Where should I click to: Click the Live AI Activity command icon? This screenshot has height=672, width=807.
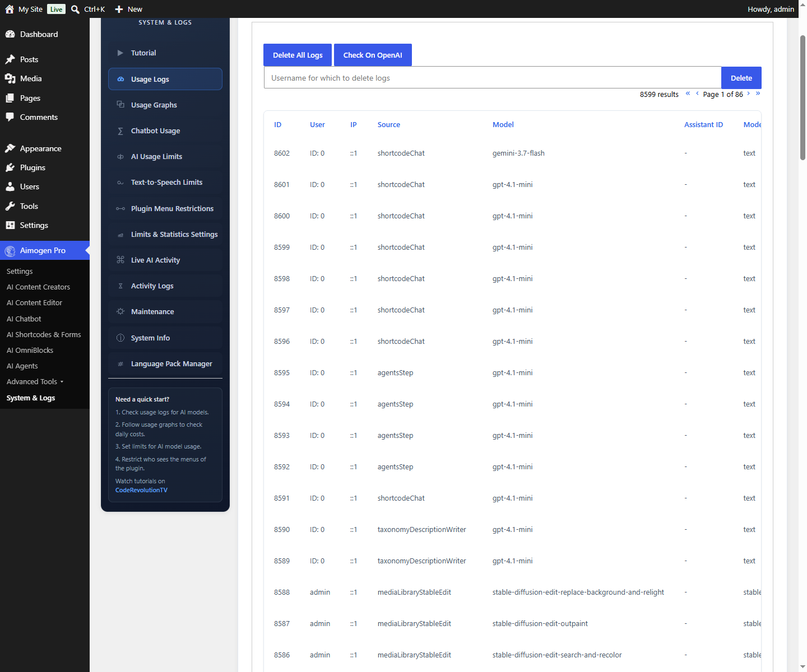120,260
